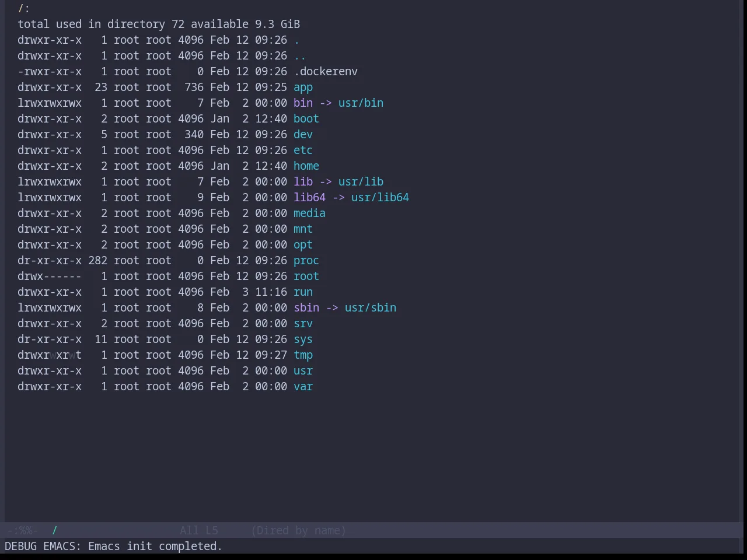
Task: Click time 11:16 in run row
Action: (271, 292)
